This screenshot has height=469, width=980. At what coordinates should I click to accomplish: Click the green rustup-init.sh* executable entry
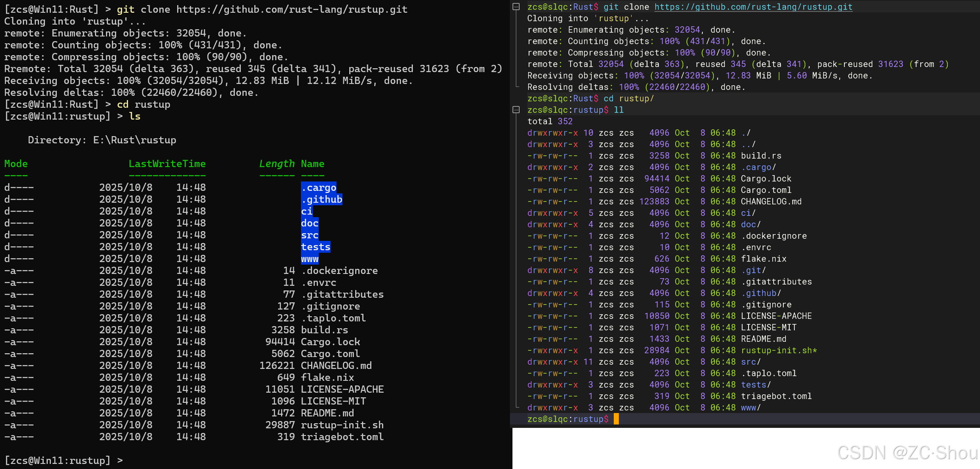click(779, 350)
